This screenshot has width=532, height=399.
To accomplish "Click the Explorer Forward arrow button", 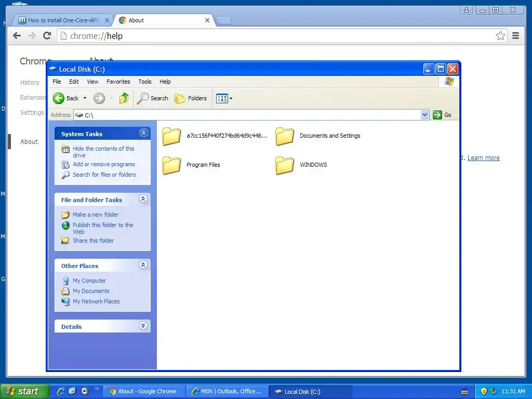I will pos(99,98).
